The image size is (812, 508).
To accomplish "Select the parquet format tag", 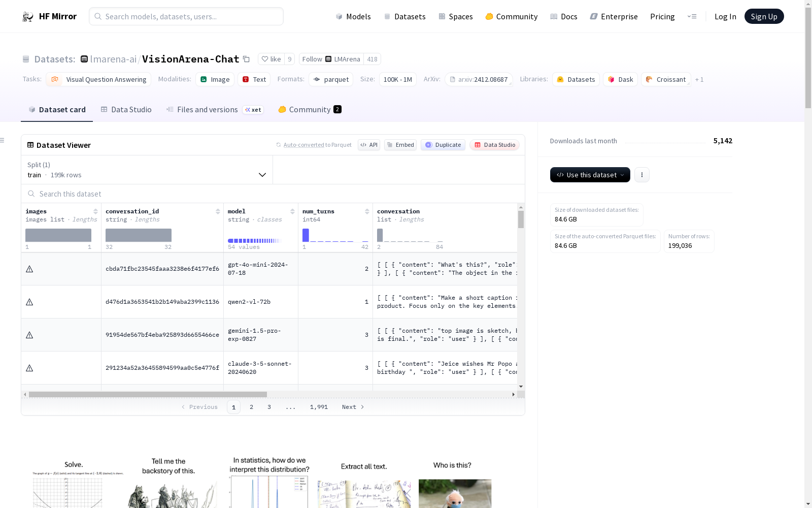I will tap(331, 79).
